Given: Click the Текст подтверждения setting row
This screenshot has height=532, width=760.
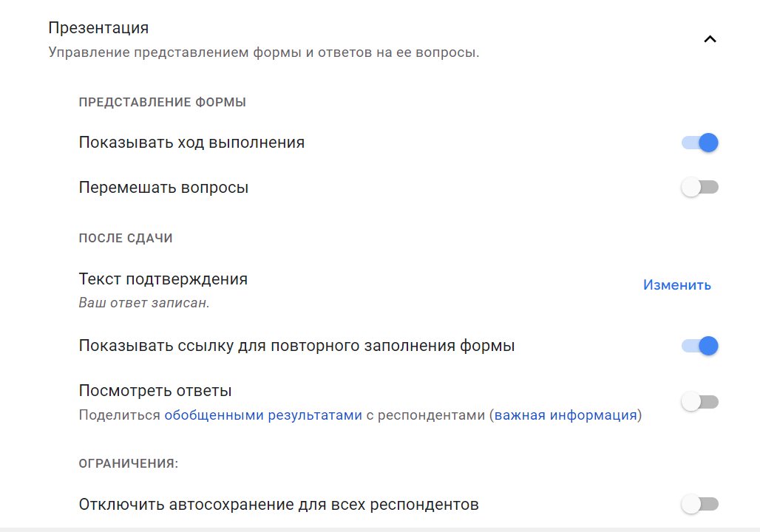Looking at the screenshot, I should coord(163,279).
